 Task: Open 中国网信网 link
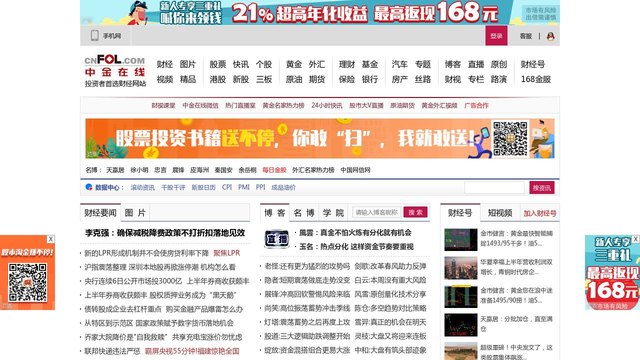(x=355, y=170)
